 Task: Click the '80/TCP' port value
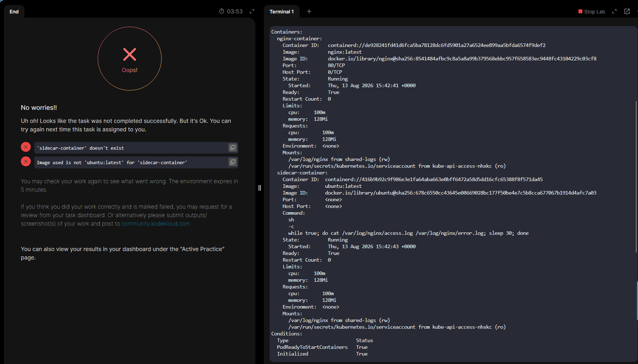coord(336,65)
